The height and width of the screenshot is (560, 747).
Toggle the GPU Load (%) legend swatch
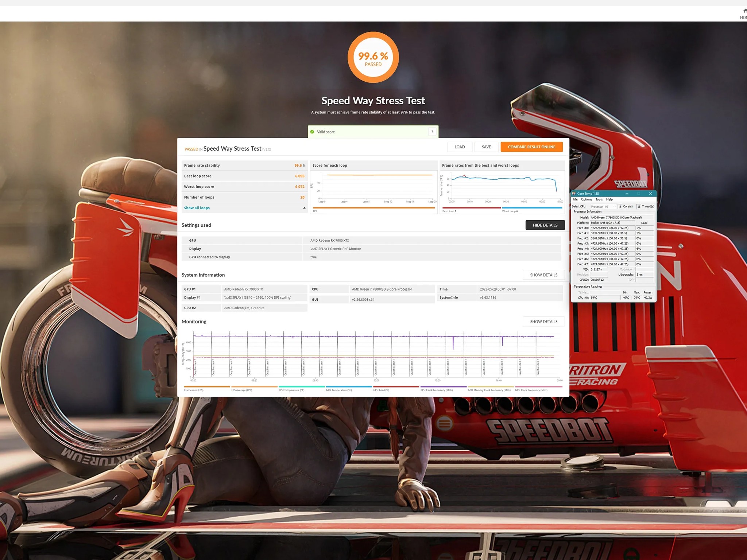coord(396,386)
